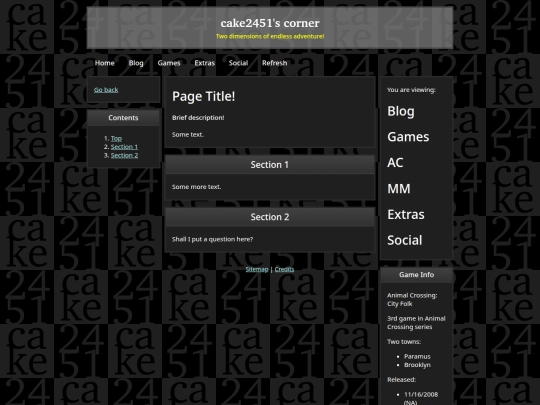Select Blog in the viewing sidebar
This screenshot has height=405, width=540.
(x=401, y=111)
